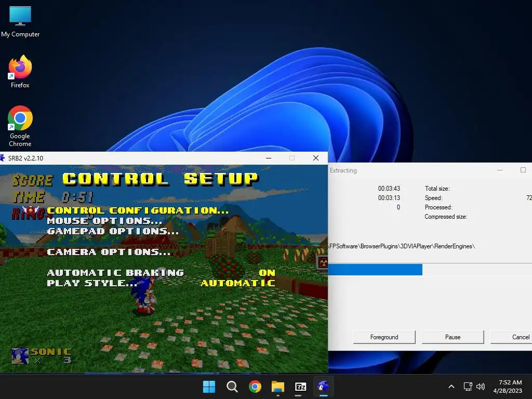
Task: Open taskbar Search
Action: (x=232, y=387)
